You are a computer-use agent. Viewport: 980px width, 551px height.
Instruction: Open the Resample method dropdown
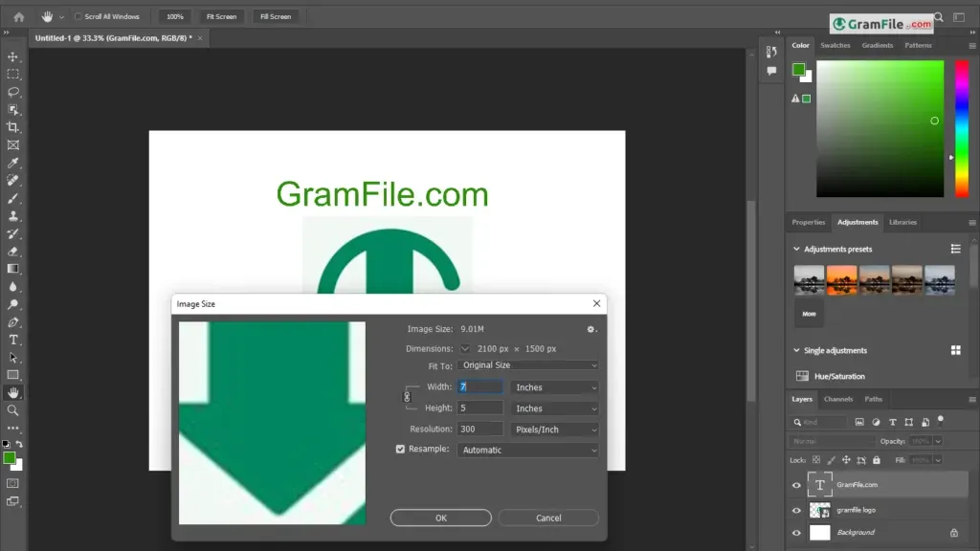click(x=528, y=451)
